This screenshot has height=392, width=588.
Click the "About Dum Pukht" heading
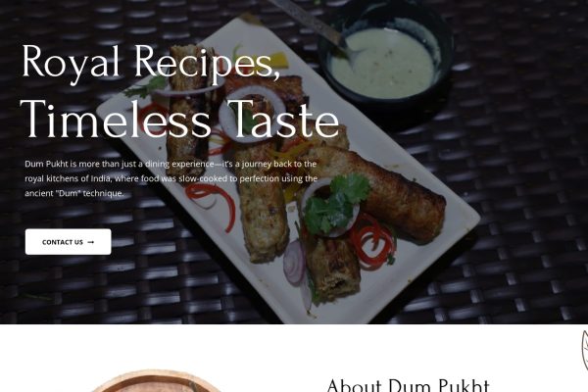408,386
